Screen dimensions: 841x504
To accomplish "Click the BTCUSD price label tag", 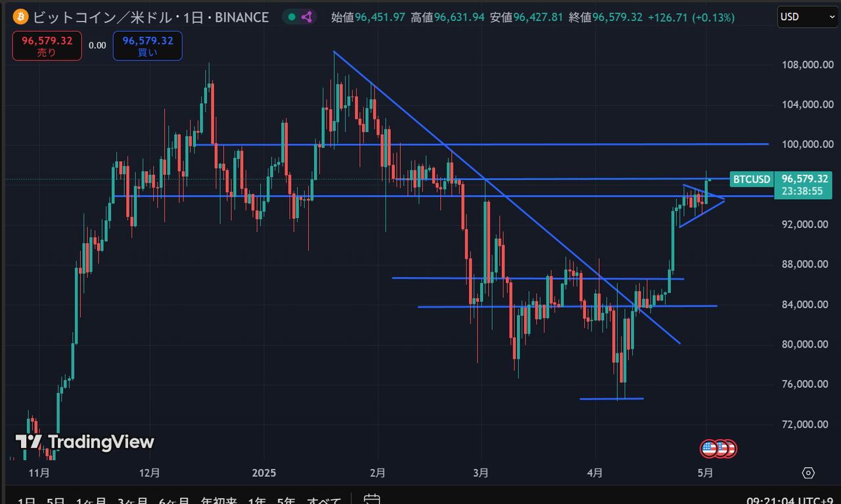I will [752, 179].
